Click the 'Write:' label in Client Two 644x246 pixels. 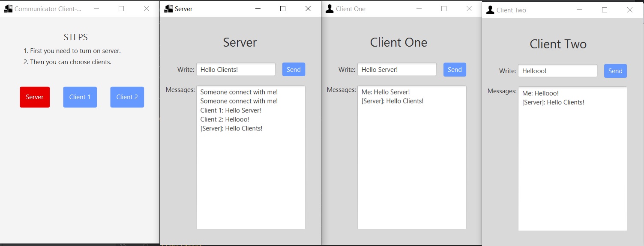click(x=508, y=71)
